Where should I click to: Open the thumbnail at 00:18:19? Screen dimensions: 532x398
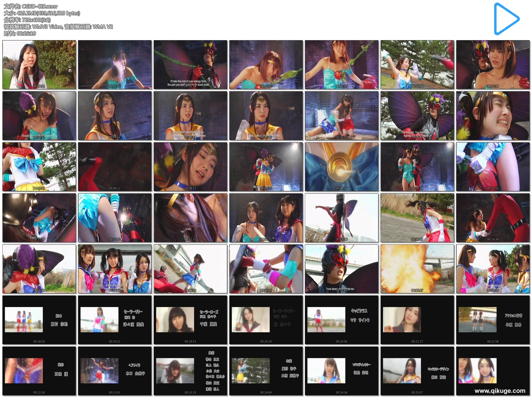tap(493, 269)
